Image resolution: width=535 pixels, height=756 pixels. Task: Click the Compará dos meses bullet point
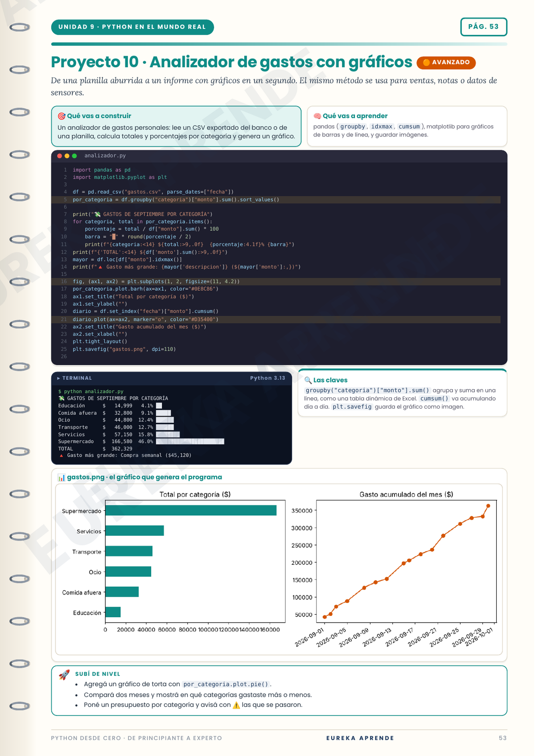point(198,695)
